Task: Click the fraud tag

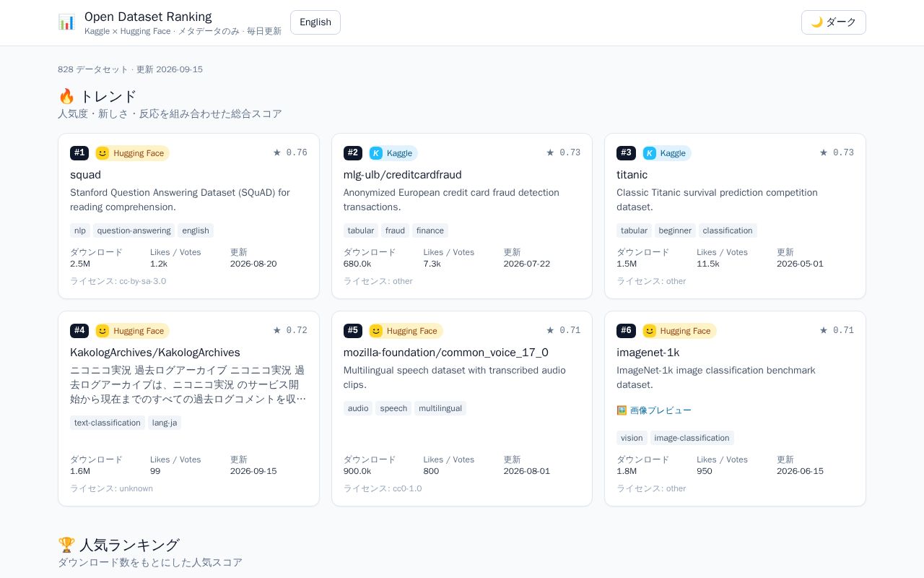Action: 395,230
